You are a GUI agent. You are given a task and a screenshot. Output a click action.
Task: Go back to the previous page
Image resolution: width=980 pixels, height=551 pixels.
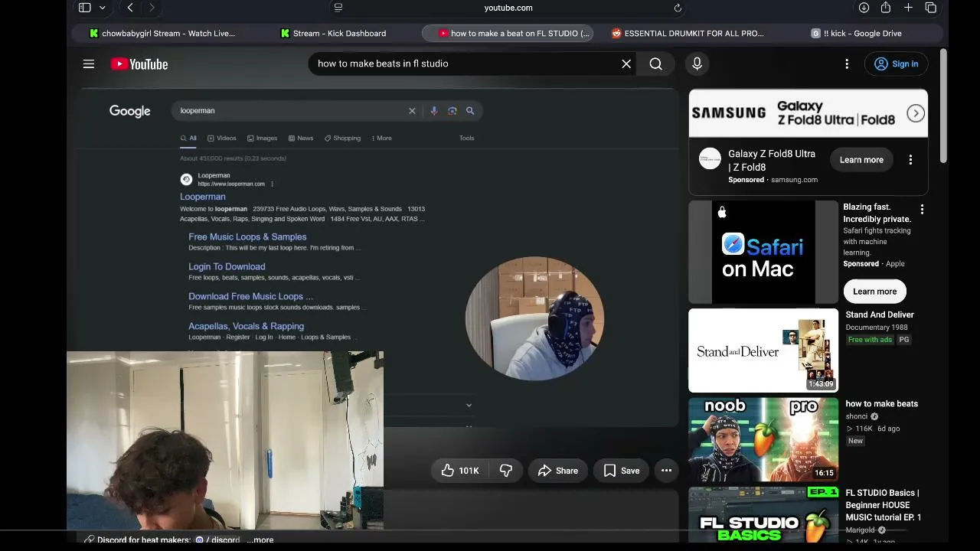130,8
